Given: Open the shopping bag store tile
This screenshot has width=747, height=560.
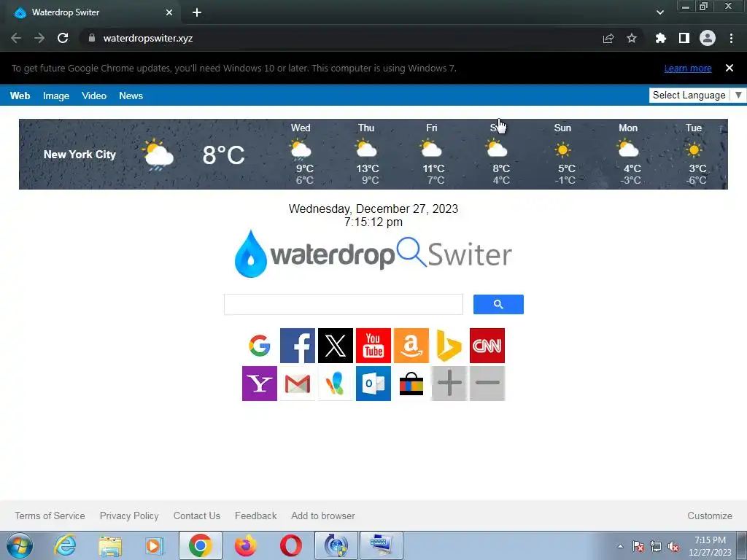Looking at the screenshot, I should point(411,384).
